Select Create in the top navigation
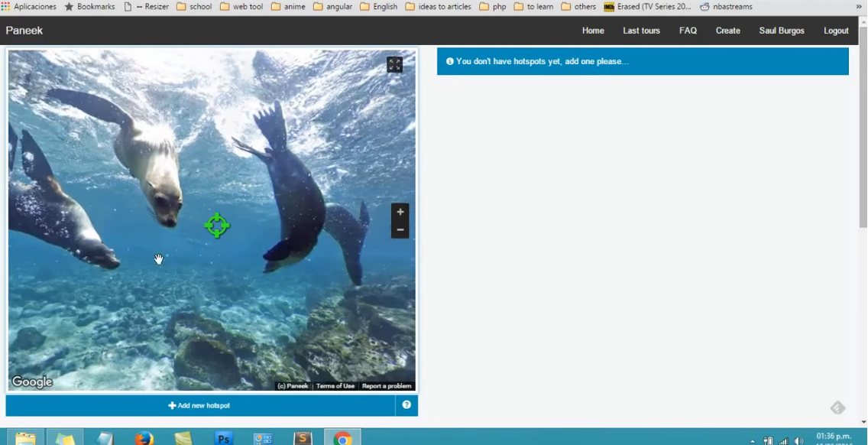The image size is (868, 445). (x=727, y=31)
